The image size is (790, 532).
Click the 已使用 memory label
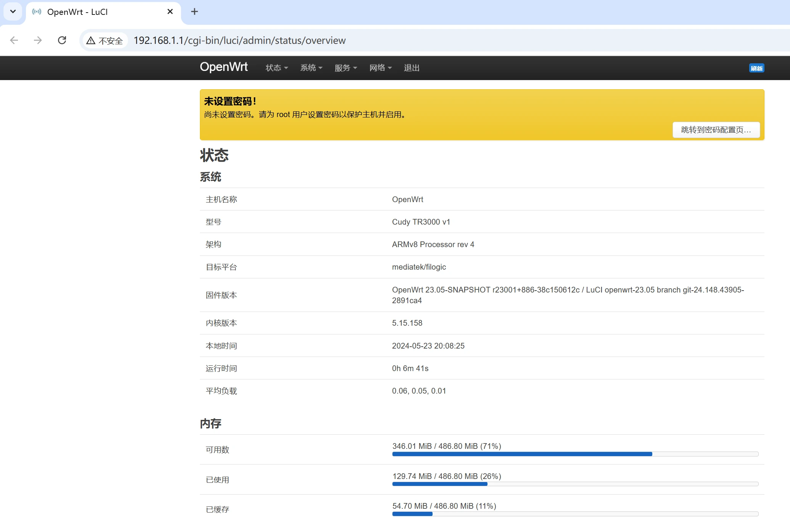tap(217, 480)
